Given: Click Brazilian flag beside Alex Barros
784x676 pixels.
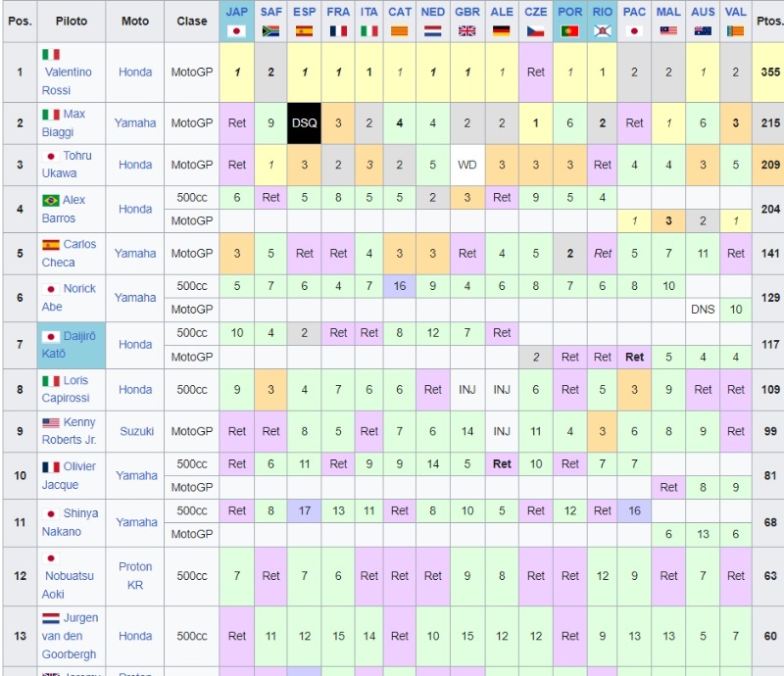Looking at the screenshot, I should pos(51,201).
